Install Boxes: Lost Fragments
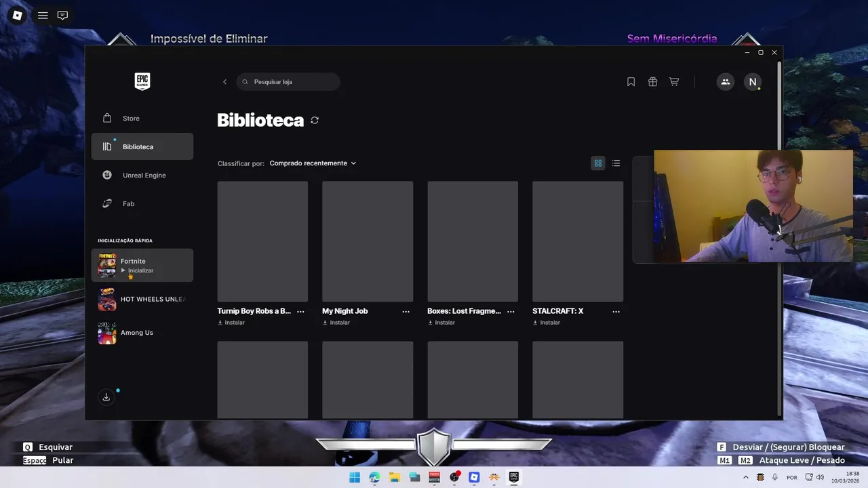This screenshot has height=488, width=868. pyautogui.click(x=441, y=323)
